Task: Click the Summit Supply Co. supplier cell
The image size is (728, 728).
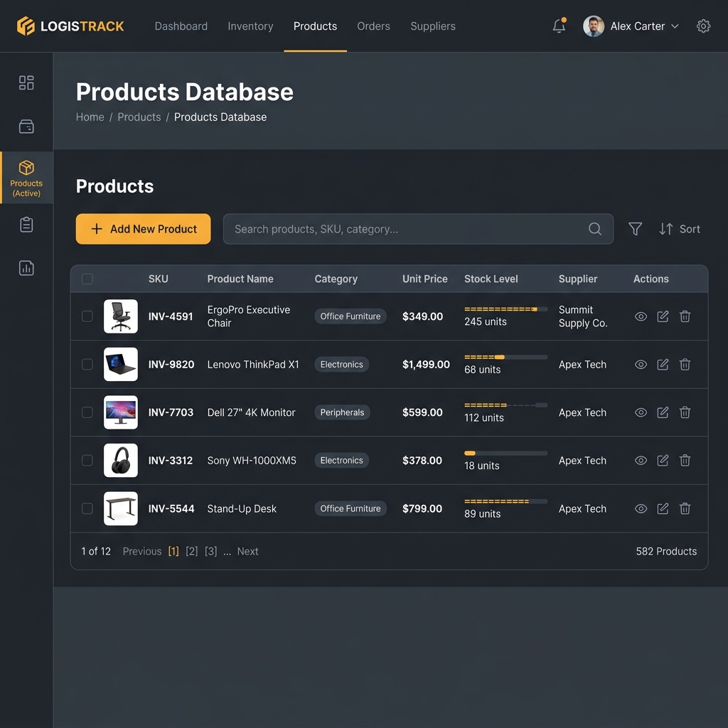Action: (583, 316)
